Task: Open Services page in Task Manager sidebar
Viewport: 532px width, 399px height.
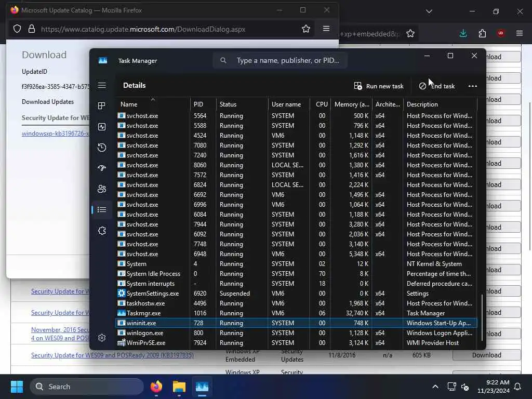Action: point(102,231)
